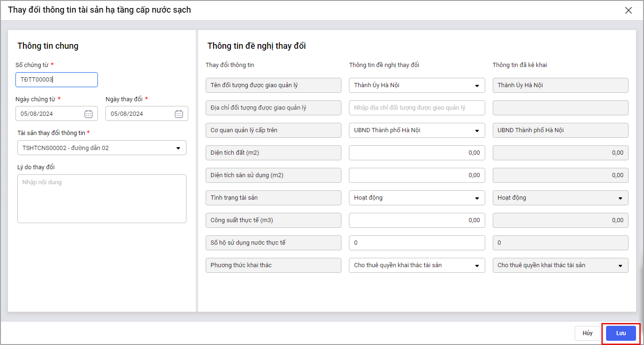Focus proposed Diện tích đất input
644x345 pixels.
tap(416, 153)
